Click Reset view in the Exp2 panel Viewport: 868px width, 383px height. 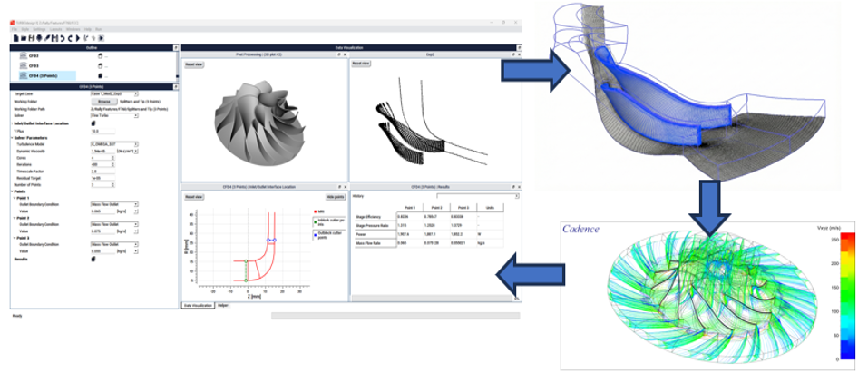361,64
